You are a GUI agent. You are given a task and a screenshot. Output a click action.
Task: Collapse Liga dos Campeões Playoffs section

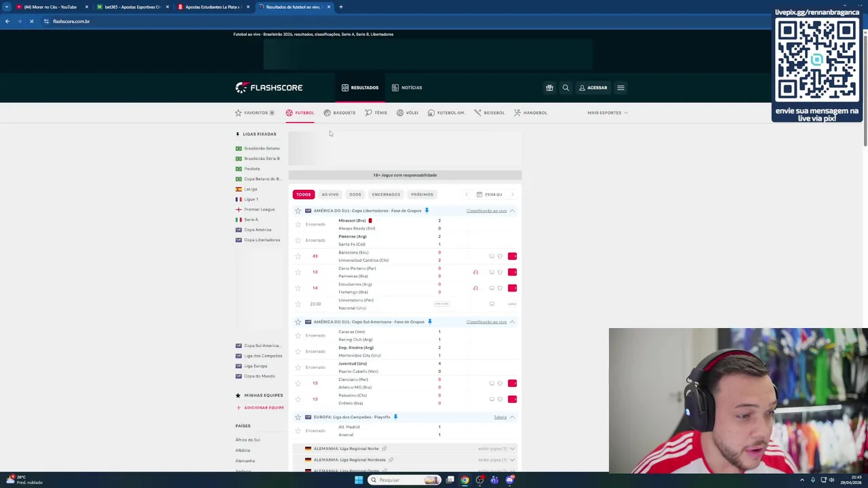click(x=512, y=417)
